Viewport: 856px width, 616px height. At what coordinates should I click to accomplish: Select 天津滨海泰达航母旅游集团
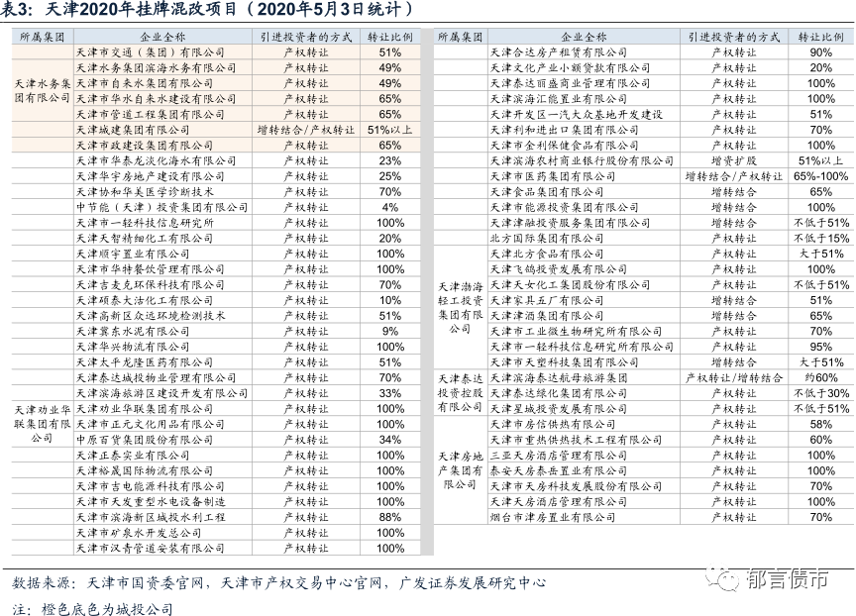pyautogui.click(x=559, y=378)
